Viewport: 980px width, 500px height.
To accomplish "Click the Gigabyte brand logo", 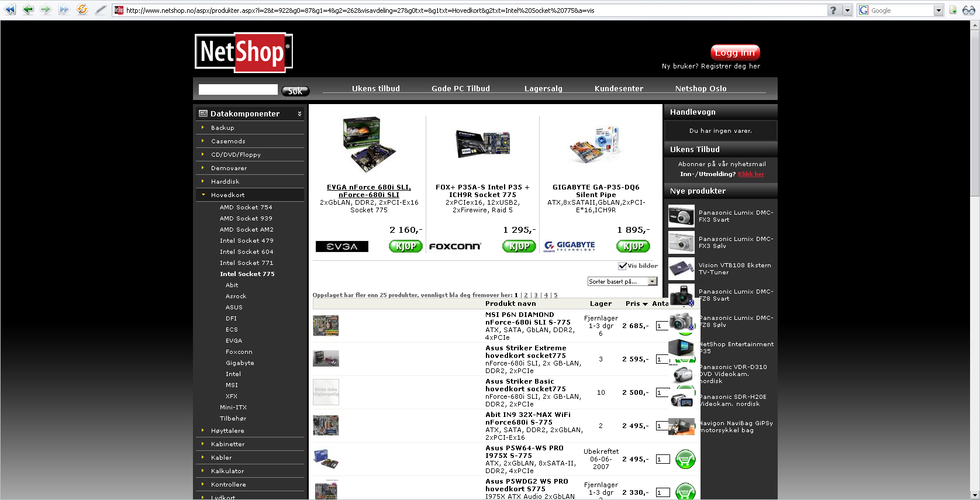I will [569, 246].
